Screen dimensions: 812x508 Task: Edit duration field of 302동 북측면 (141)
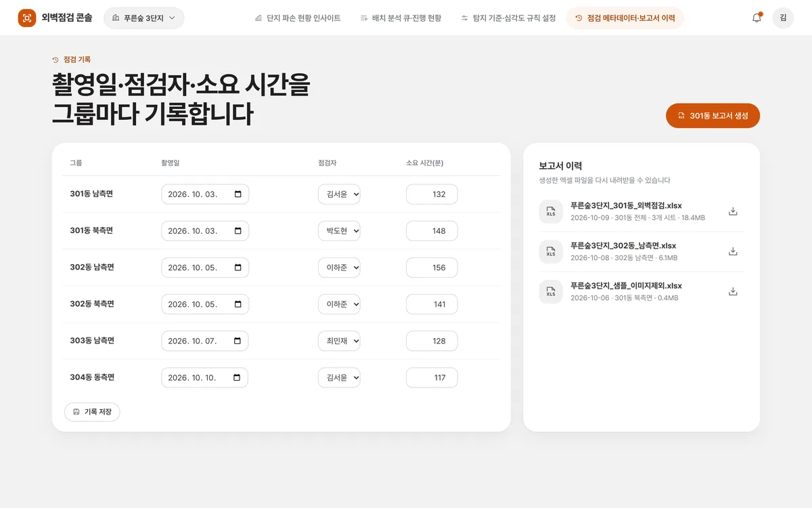[x=432, y=304]
